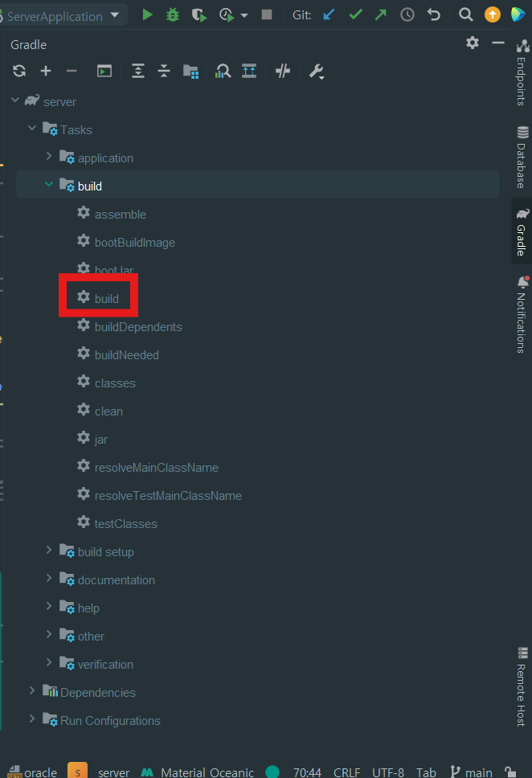Screen dimensions: 532x778
Task: Git push with the green arrow
Action: pos(381,15)
